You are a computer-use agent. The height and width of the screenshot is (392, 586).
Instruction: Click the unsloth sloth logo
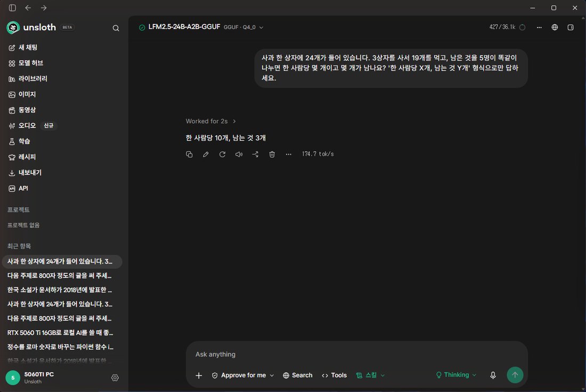click(x=13, y=28)
